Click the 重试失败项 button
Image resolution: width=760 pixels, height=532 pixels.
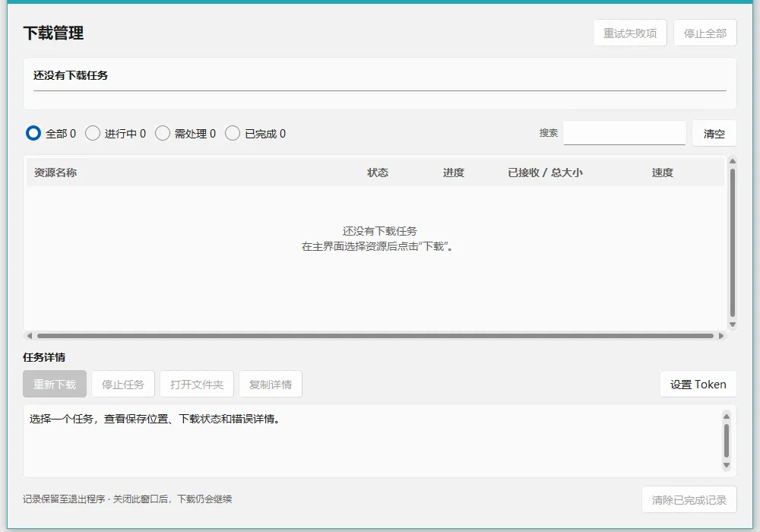pos(629,33)
